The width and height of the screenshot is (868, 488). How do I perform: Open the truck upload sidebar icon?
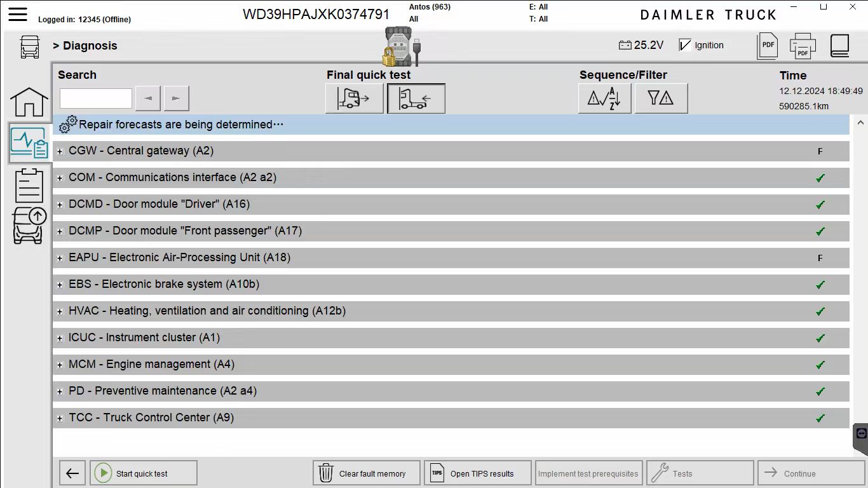[x=29, y=225]
